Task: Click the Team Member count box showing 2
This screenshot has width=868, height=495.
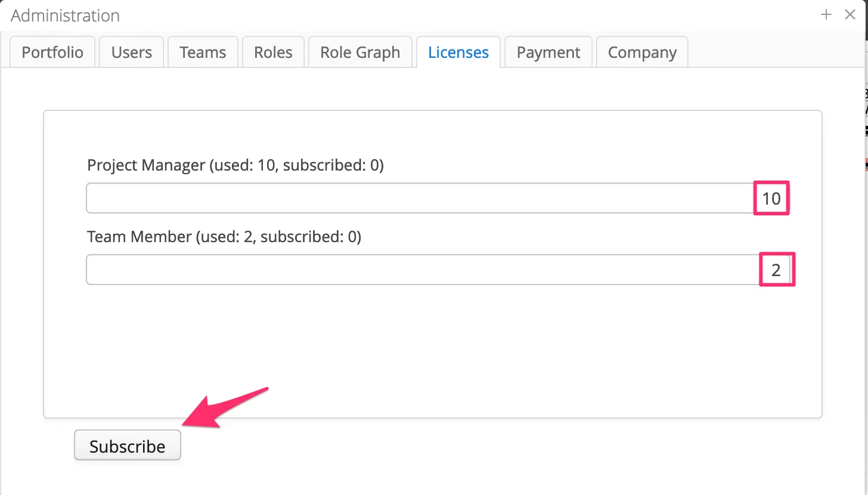Action: point(777,270)
